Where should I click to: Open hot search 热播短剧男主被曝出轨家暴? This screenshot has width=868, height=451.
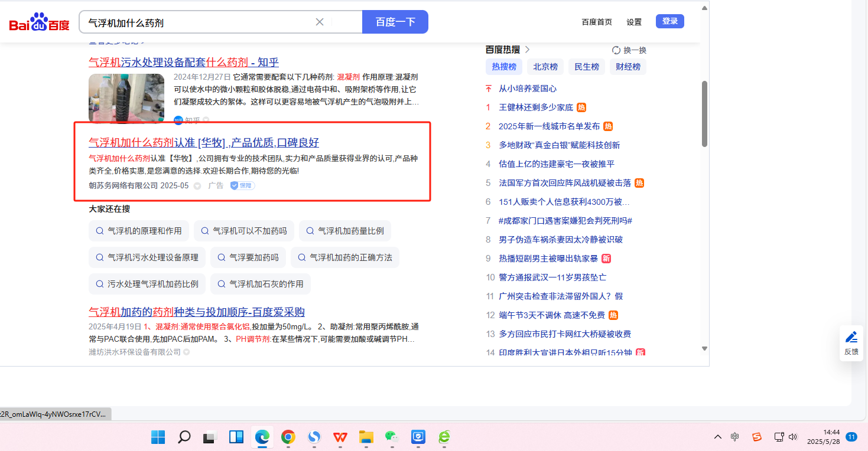click(x=548, y=259)
